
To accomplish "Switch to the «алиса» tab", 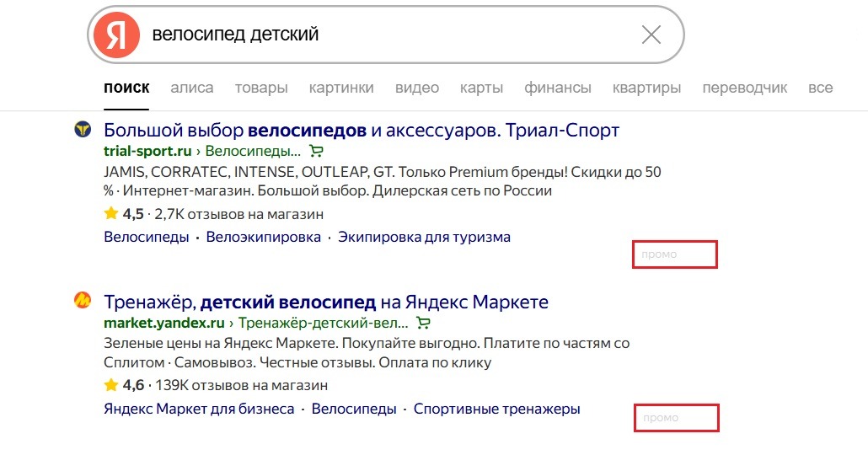I will click(192, 88).
